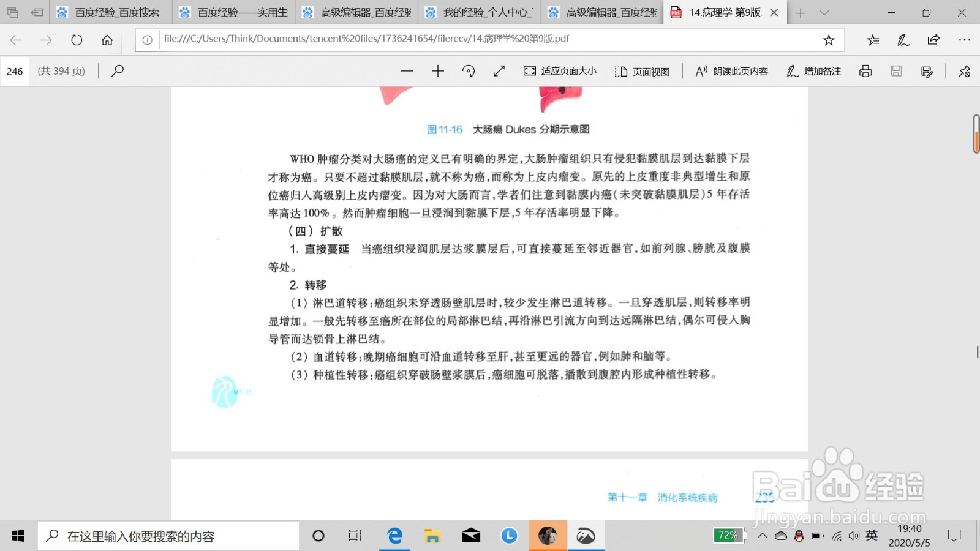
Task: Open the blue clock app on taskbar
Action: (x=509, y=536)
